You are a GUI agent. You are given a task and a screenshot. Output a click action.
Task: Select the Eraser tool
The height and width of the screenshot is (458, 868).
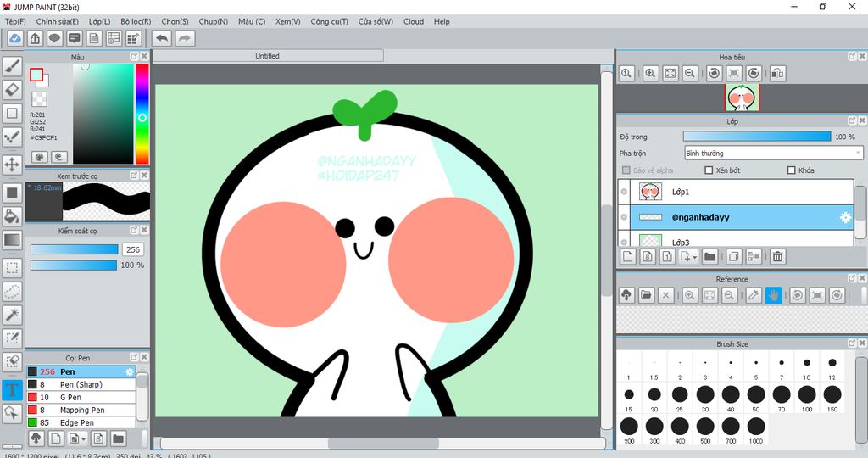pyautogui.click(x=12, y=89)
